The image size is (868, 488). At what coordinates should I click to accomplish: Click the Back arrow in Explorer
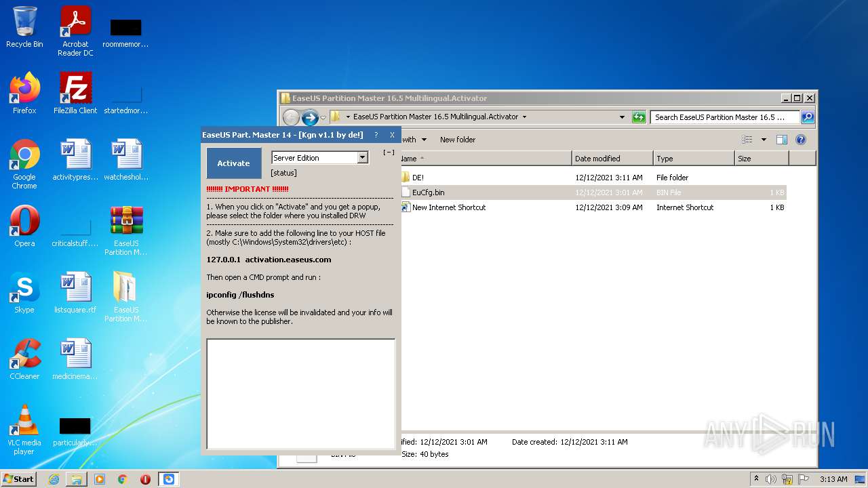pos(291,117)
